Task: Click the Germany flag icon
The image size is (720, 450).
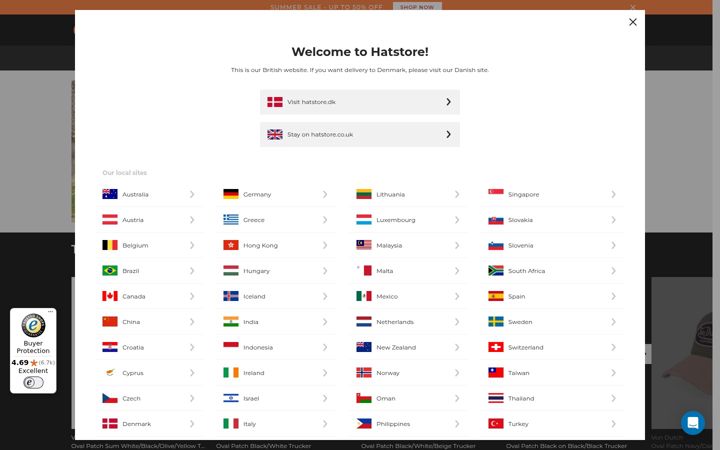Action: (x=231, y=194)
